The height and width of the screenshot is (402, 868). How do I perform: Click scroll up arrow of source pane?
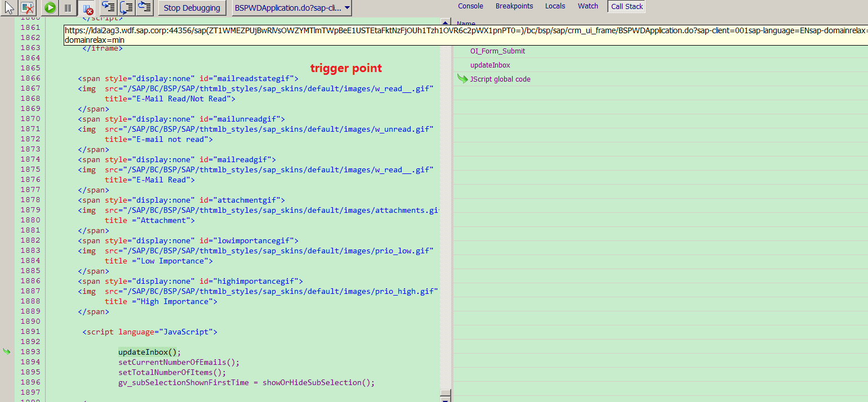point(446,20)
